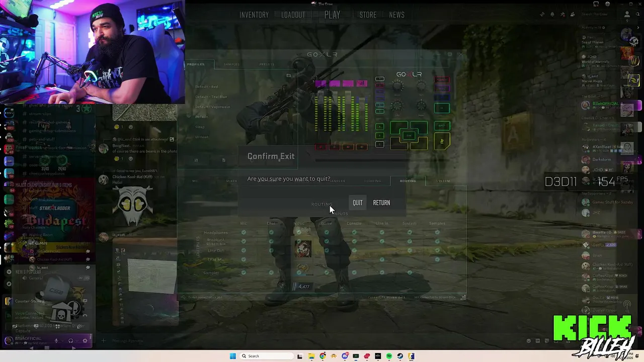Toggle Line In to Headphones routing checkbox

(x=382, y=232)
